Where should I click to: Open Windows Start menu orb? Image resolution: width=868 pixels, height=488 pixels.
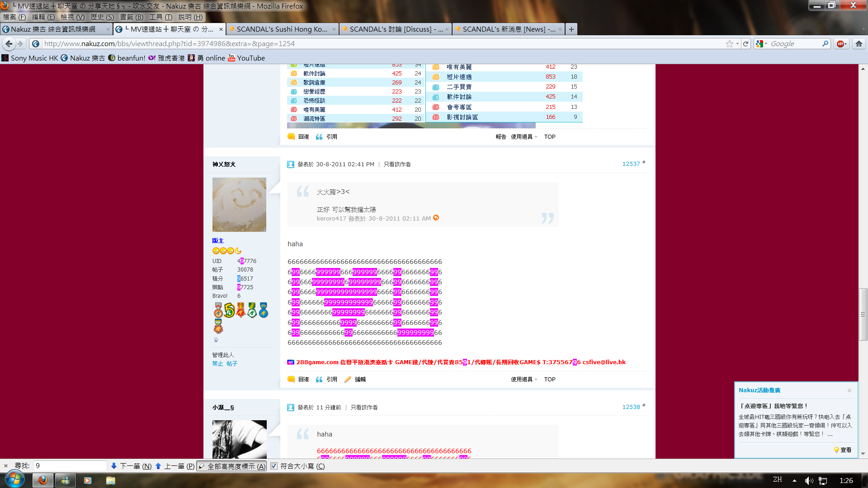click(x=14, y=479)
